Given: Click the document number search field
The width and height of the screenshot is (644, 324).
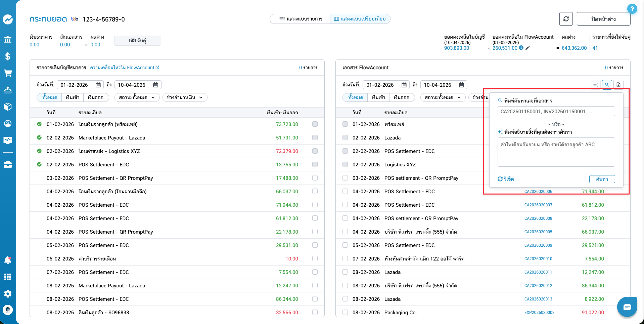Looking at the screenshot, I should tap(556, 112).
